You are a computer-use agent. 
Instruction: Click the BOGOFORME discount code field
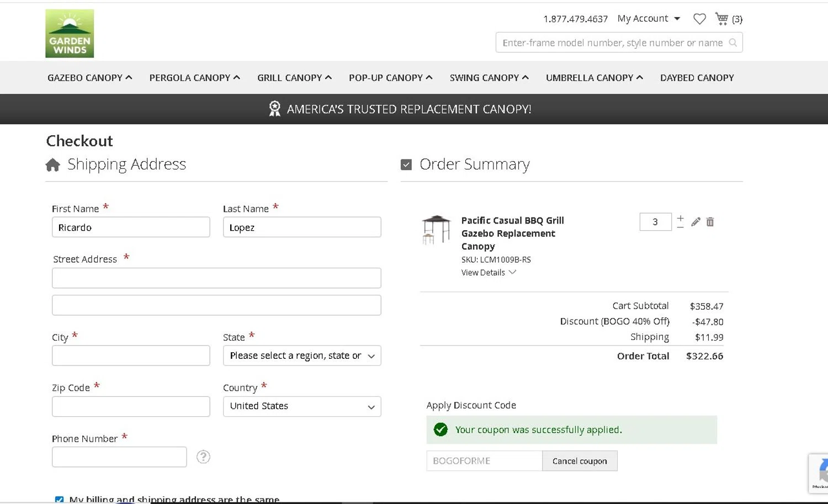click(484, 461)
